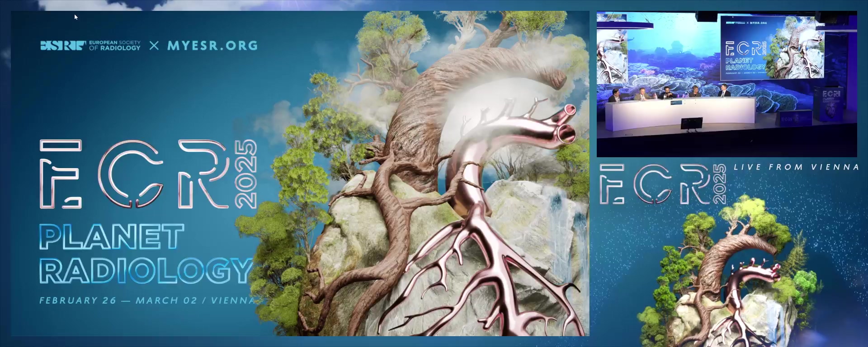Click the LIVE FROM VIENNA caption
The width and height of the screenshot is (868, 347).
click(796, 167)
